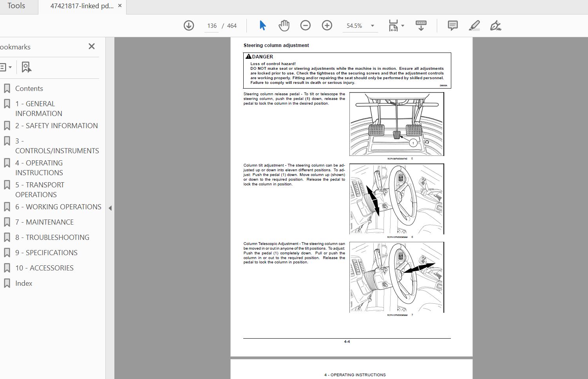Select the 47421817-linked pdf tab

[x=82, y=6]
